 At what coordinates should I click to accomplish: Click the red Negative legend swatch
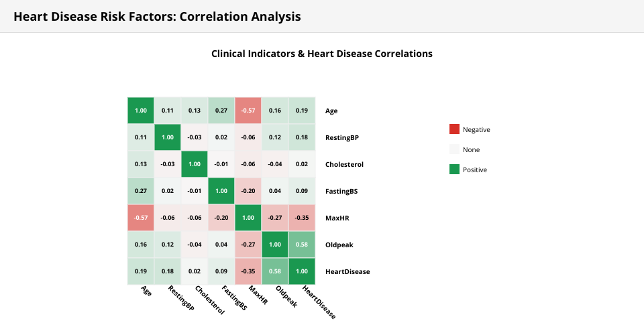pyautogui.click(x=454, y=129)
